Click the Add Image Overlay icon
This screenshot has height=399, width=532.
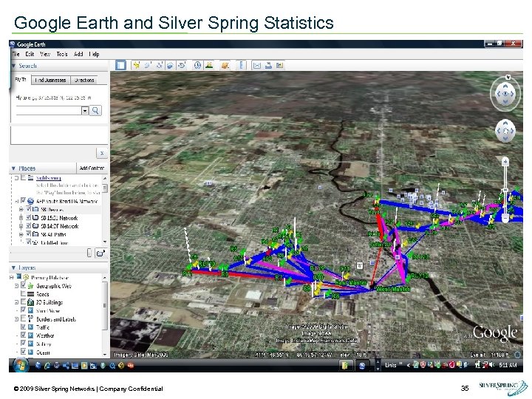[171, 65]
